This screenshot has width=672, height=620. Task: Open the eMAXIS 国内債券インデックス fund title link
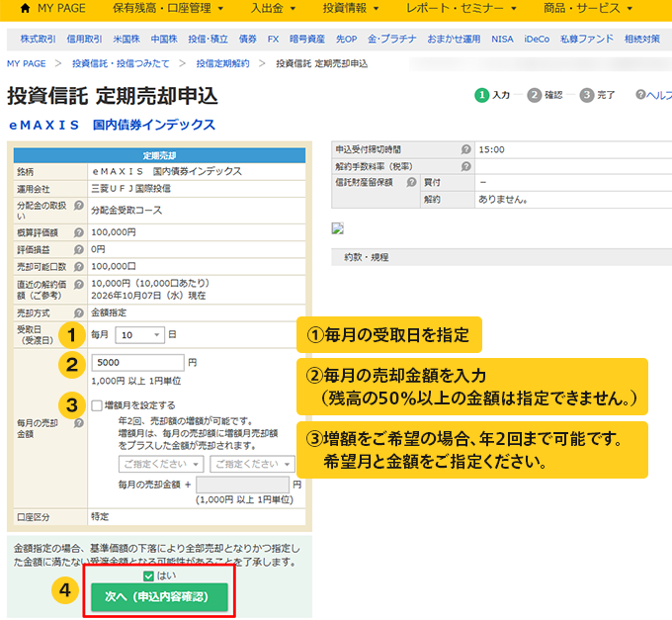[112, 125]
